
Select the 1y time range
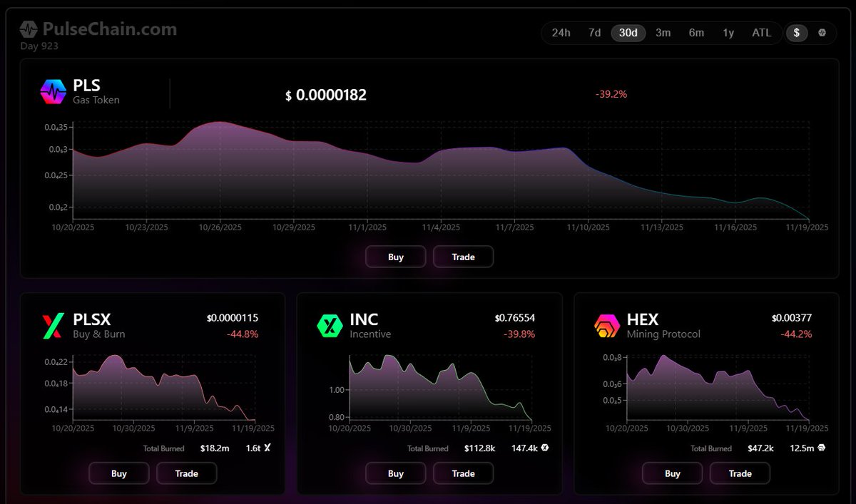pos(728,33)
